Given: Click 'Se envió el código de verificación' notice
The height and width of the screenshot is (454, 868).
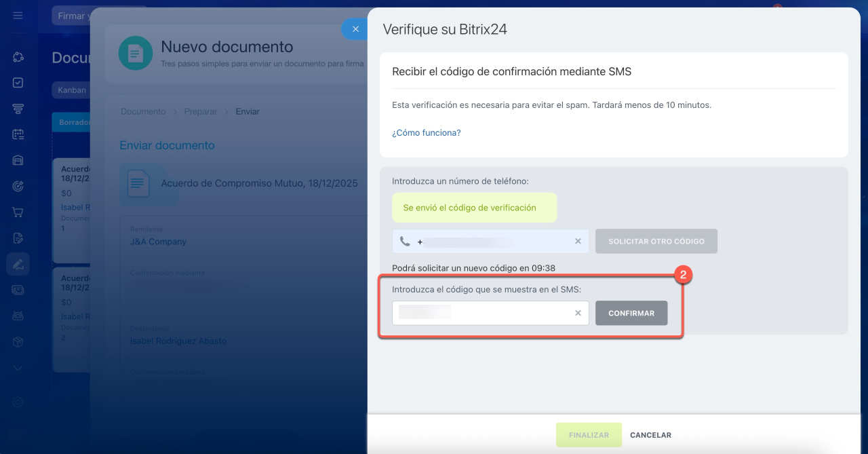Looking at the screenshot, I should [474, 208].
